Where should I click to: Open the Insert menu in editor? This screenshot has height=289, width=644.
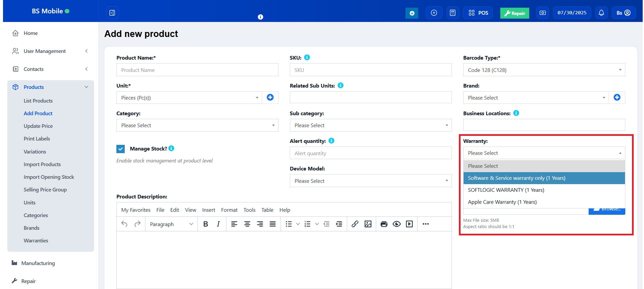[x=208, y=210]
